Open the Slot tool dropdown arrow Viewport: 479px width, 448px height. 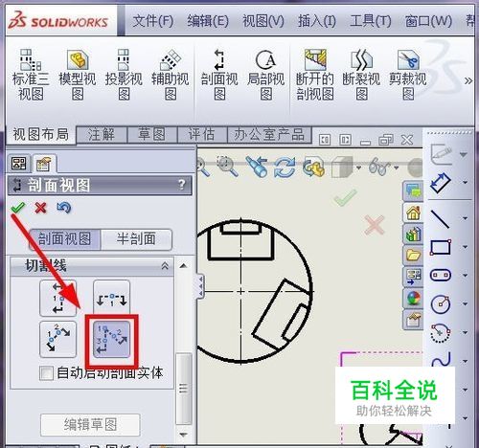(466, 275)
